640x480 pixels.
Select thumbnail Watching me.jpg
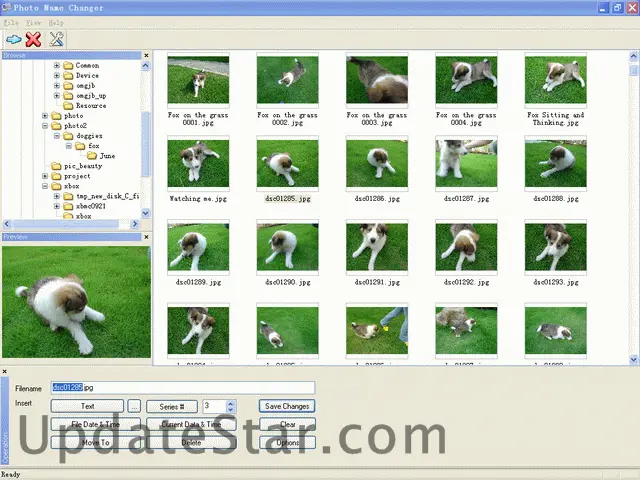198,163
